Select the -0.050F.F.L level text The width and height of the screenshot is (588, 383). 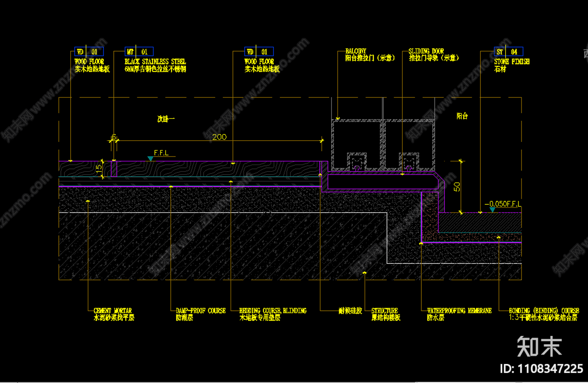click(503, 204)
